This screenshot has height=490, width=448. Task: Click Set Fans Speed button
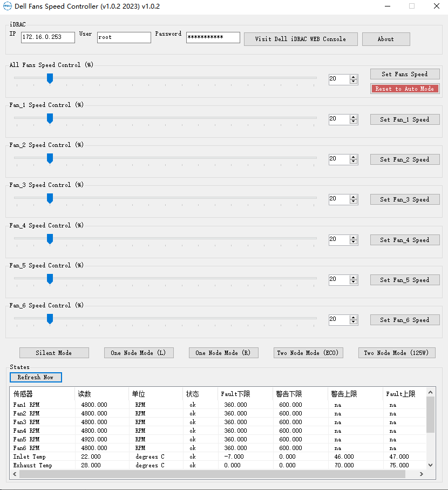click(x=405, y=74)
